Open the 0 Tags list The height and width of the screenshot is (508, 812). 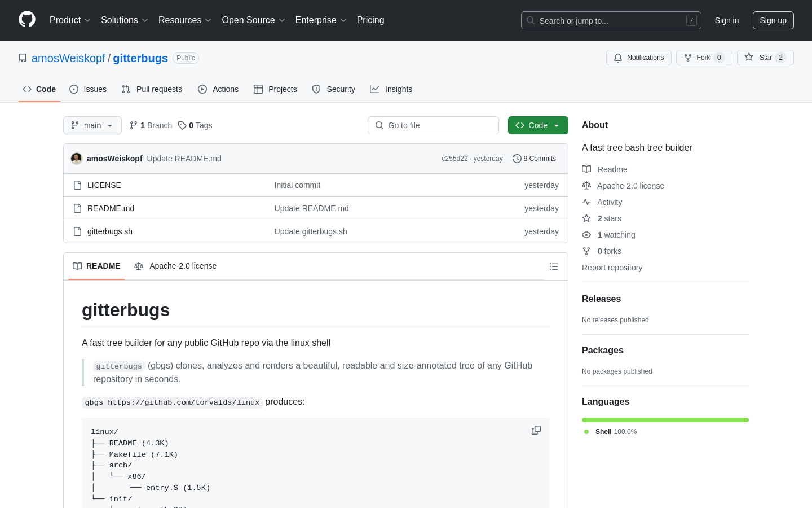click(195, 125)
